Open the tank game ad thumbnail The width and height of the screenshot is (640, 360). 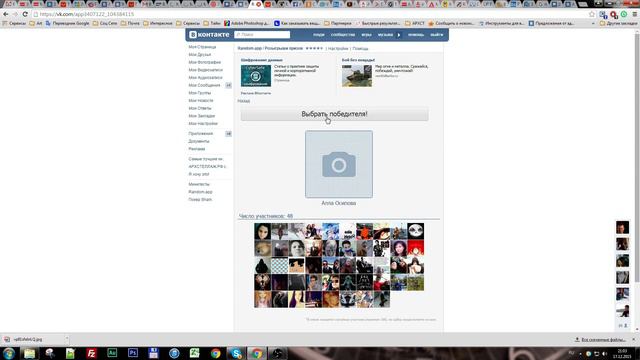[x=357, y=76]
